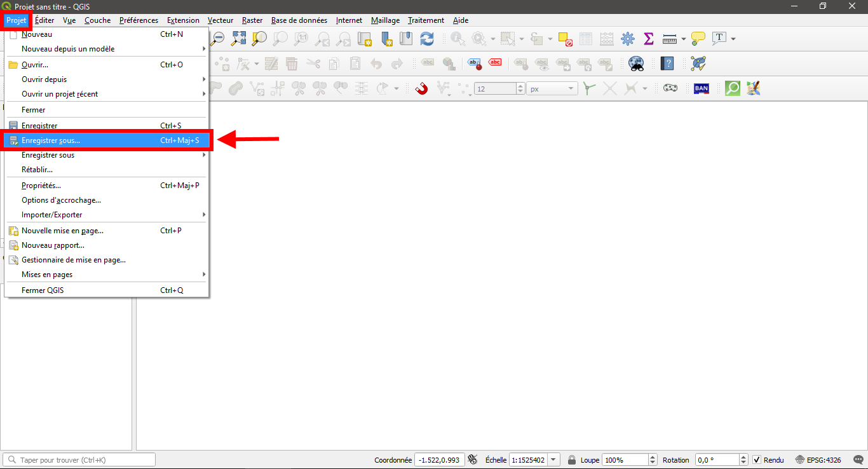Choose Gestionnaire de mise en page... entry
Screen dimensions: 868x469
point(106,260)
